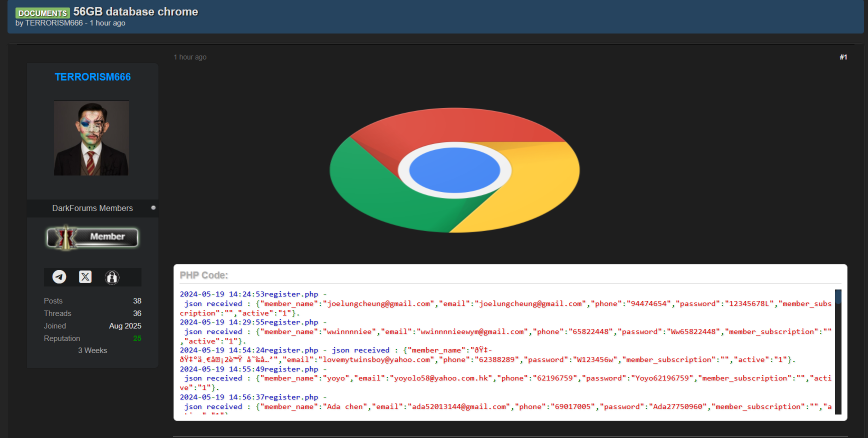
Task: Click the user status dot indicator
Action: pos(153,208)
